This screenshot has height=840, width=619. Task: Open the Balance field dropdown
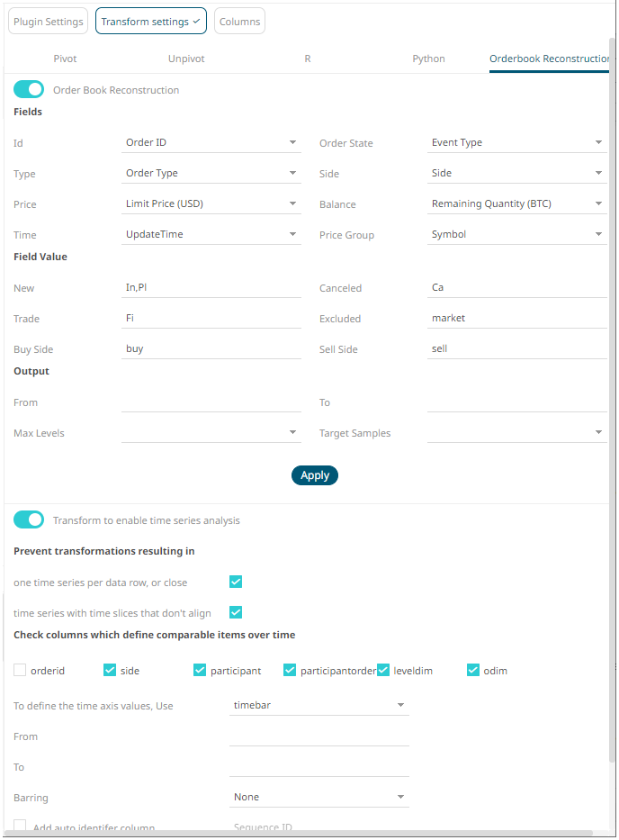click(x=516, y=203)
